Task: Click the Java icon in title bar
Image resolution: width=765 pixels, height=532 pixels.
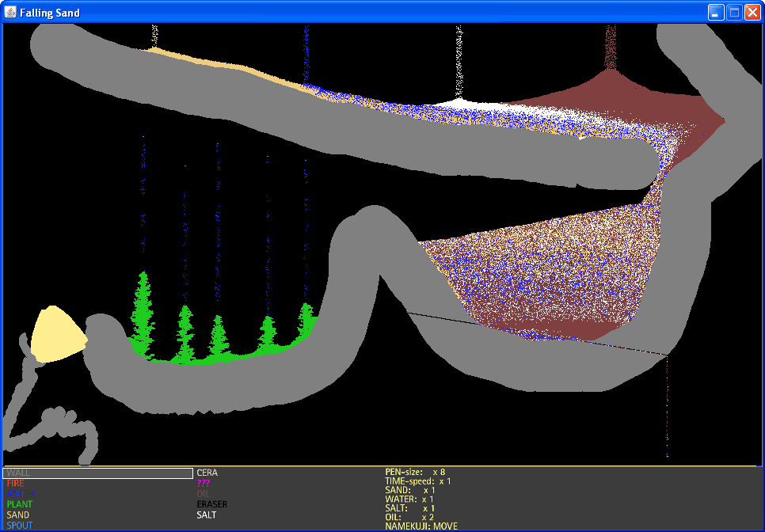Action: click(10, 12)
